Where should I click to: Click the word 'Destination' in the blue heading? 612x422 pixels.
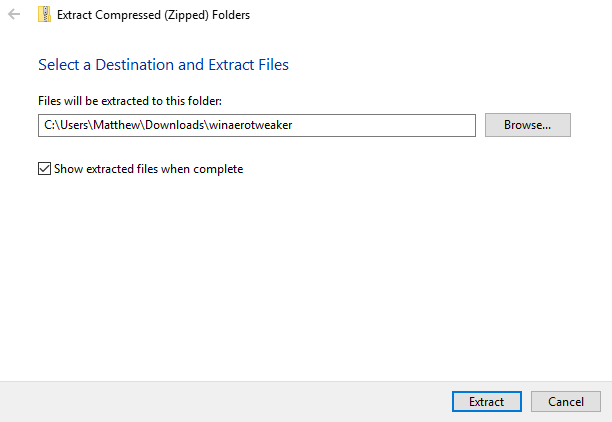click(x=133, y=65)
